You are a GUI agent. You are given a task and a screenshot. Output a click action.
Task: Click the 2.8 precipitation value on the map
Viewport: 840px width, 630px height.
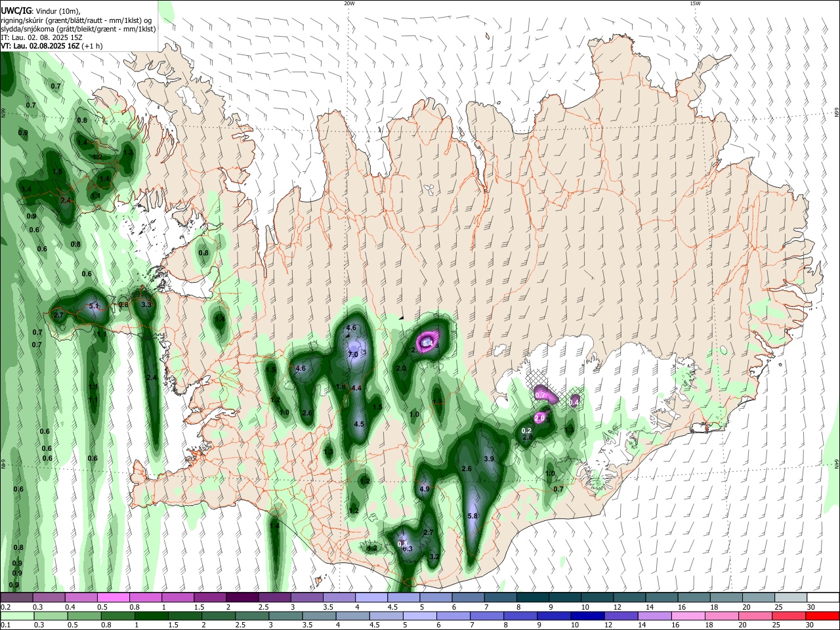527,437
